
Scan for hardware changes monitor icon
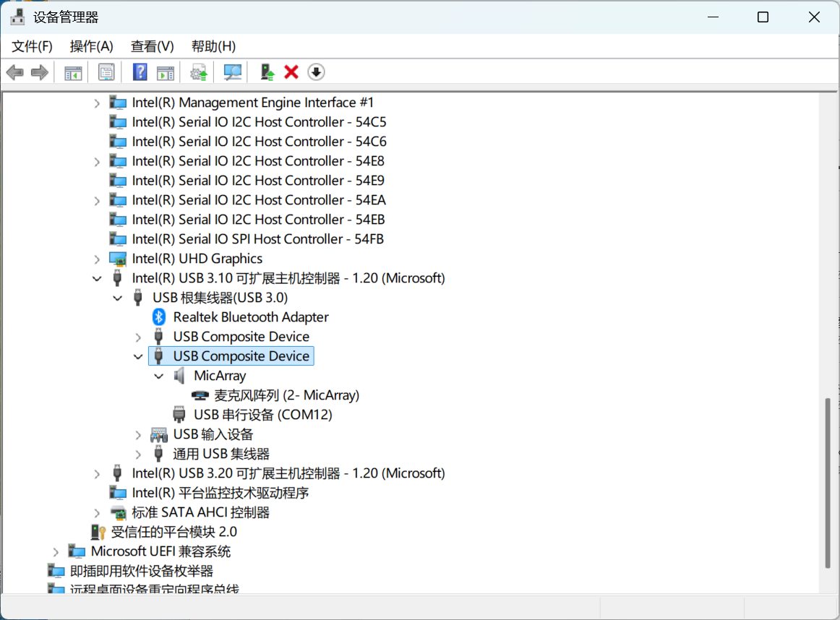[232, 72]
